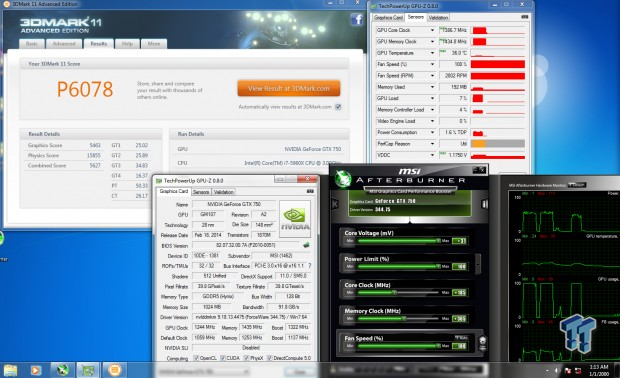Click the Detach button on Afterburner monitor

(577, 185)
